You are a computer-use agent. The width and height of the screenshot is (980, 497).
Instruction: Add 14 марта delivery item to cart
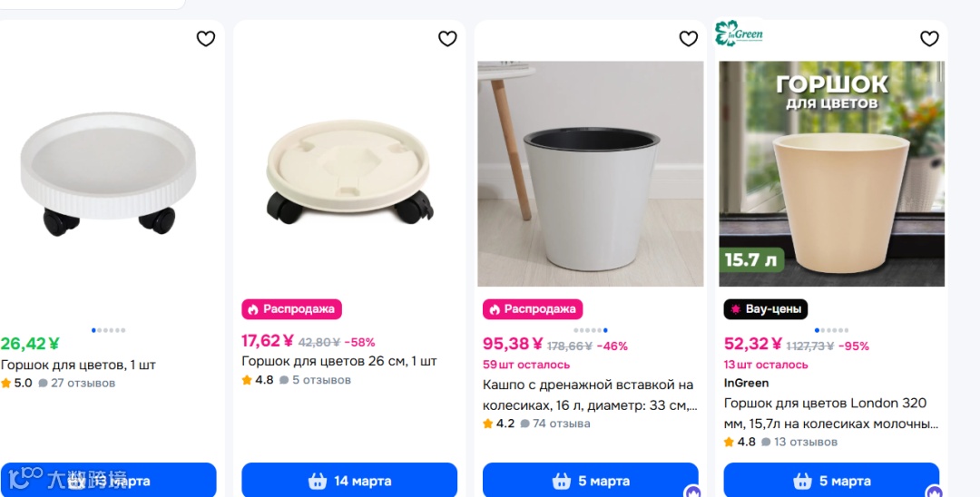click(x=349, y=480)
